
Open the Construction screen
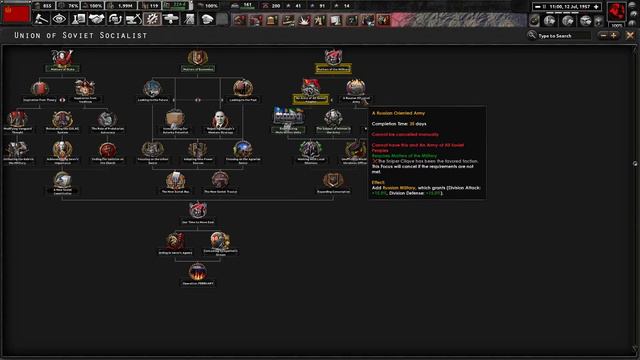click(x=133, y=19)
